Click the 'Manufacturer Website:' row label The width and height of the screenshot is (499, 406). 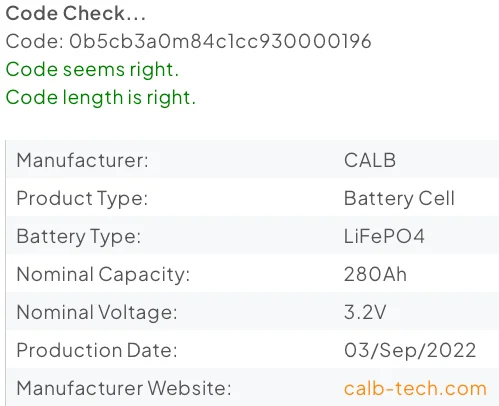124,388
